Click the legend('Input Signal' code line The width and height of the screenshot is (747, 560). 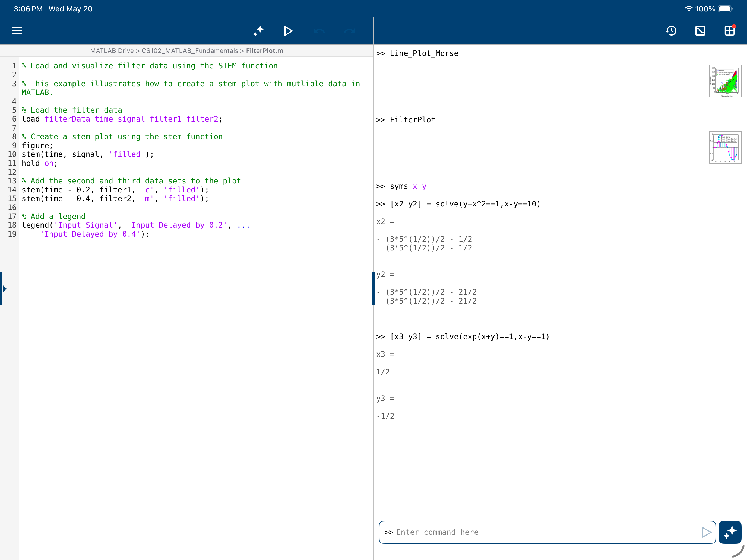pyautogui.click(x=136, y=225)
